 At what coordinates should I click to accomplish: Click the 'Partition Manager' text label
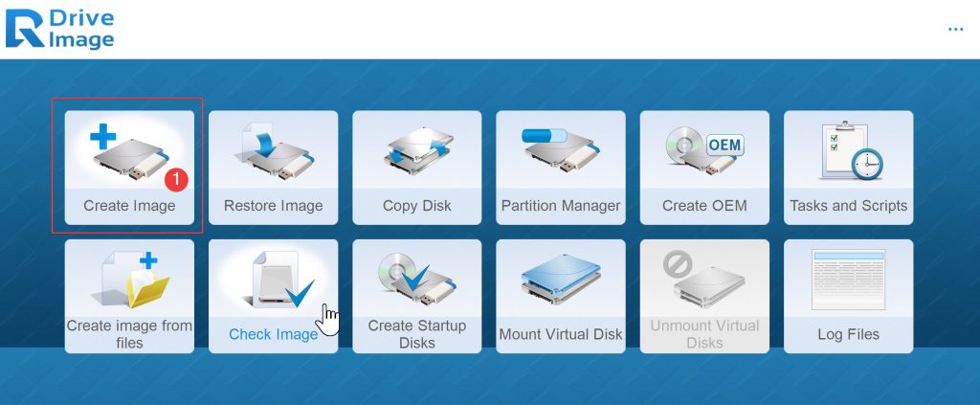pos(561,206)
